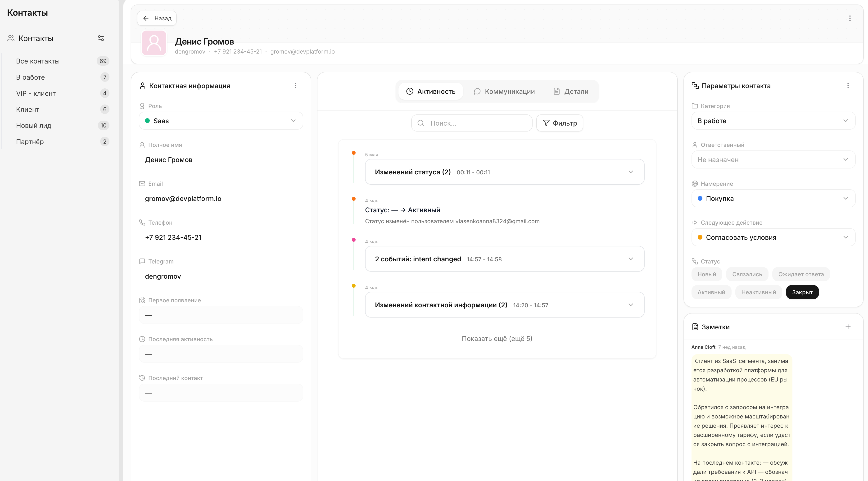Image resolution: width=868 pixels, height=481 pixels.
Task: Click the Роль badge icon
Action: click(x=142, y=106)
